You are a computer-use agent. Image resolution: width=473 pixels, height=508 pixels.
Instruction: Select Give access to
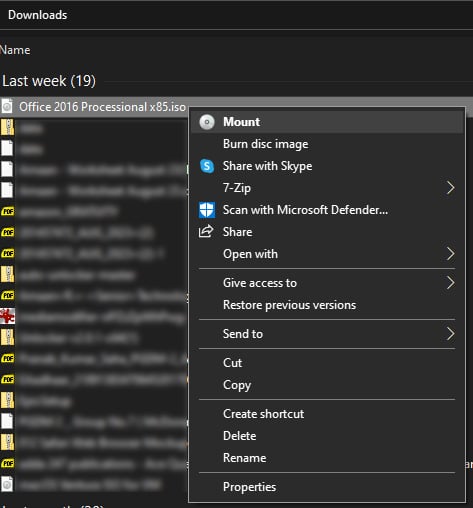pos(327,283)
